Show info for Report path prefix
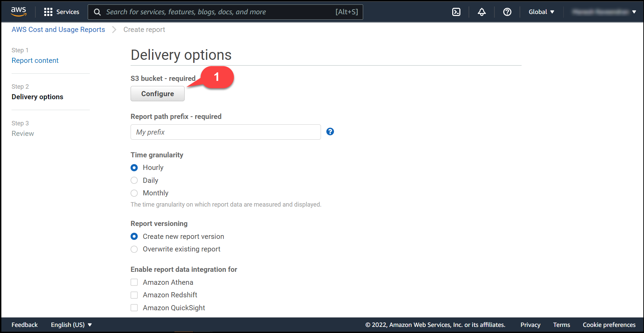The width and height of the screenshot is (644, 333). pyautogui.click(x=330, y=132)
